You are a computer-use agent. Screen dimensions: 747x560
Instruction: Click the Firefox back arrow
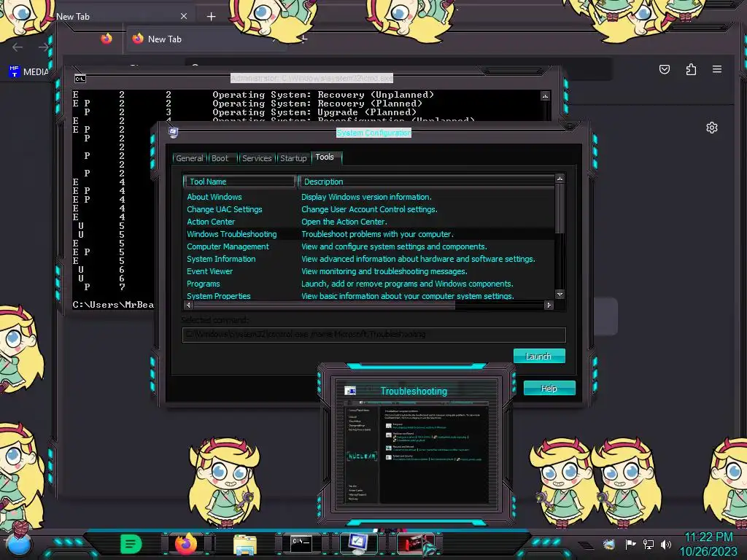coord(18,47)
